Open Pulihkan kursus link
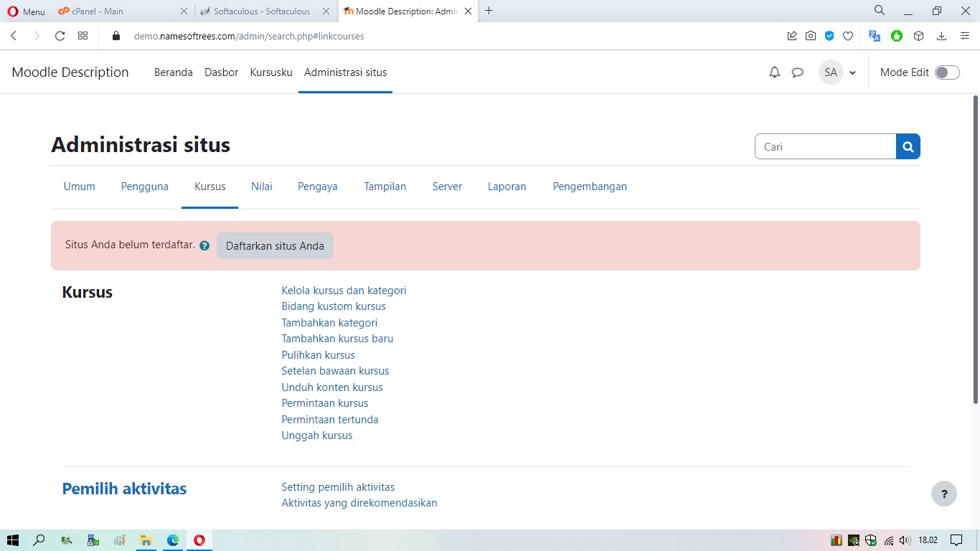The image size is (980, 551). [318, 355]
